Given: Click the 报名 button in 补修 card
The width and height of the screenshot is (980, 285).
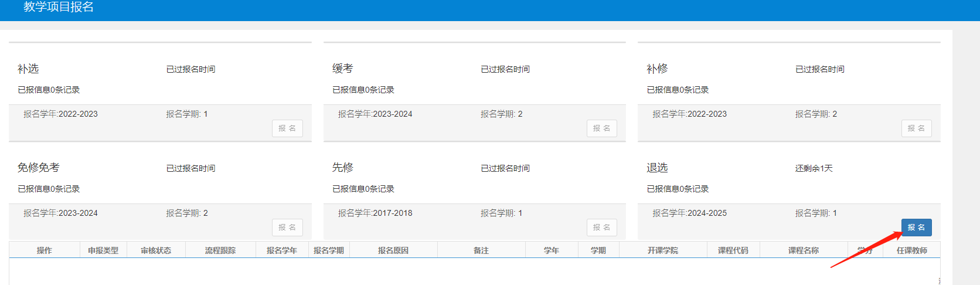Looking at the screenshot, I should [916, 128].
